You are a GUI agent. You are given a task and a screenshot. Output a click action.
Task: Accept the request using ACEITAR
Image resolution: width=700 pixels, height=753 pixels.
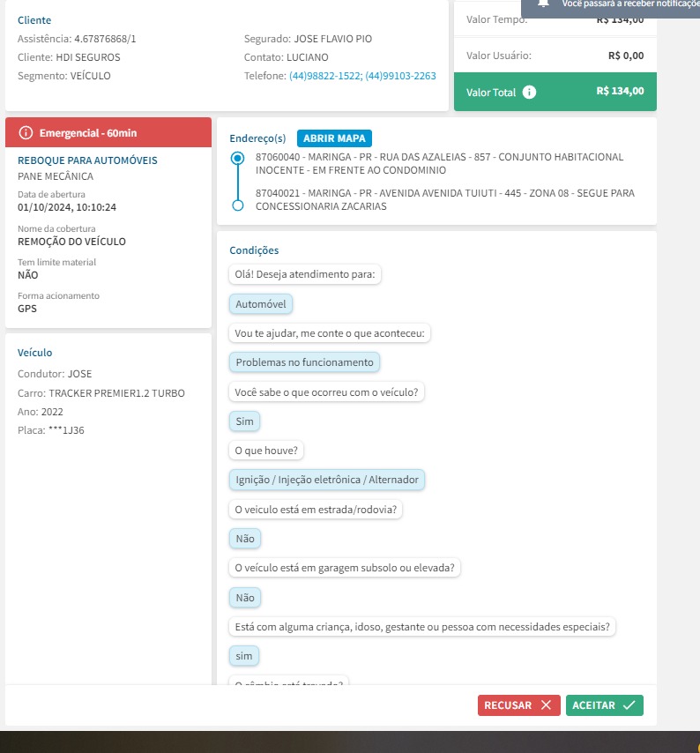click(x=604, y=705)
